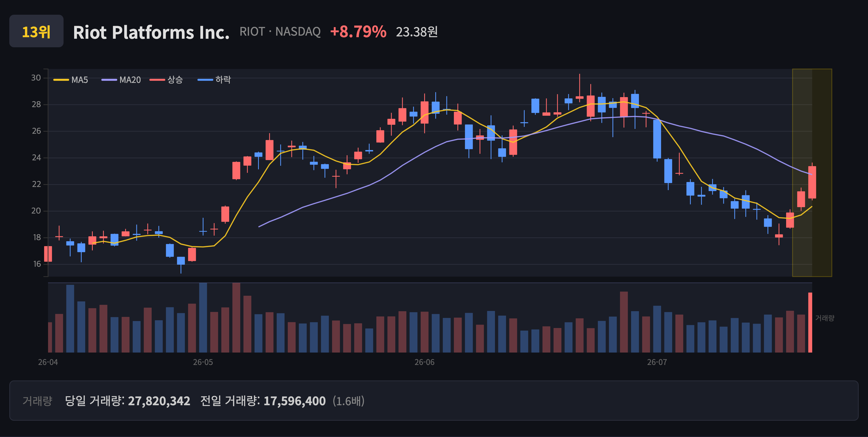Click the (1.6배) volume ratio text
Screen dimensions: 868x437
tap(348, 401)
